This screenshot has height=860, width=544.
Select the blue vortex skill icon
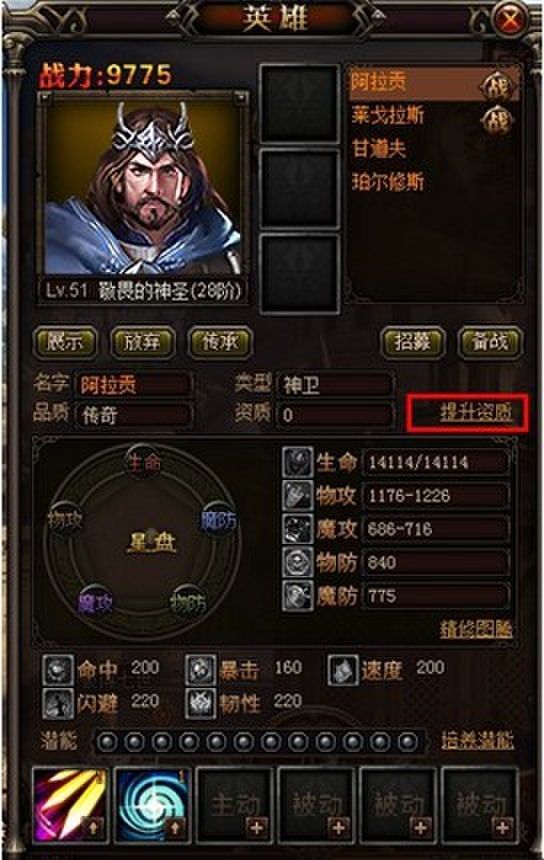click(x=151, y=805)
